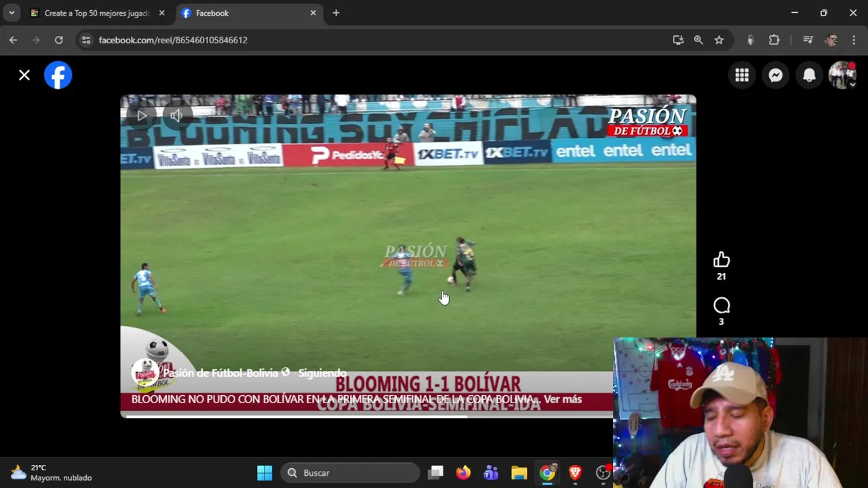This screenshot has height=488, width=868.
Task: Mute the reel audio
Action: point(176,116)
